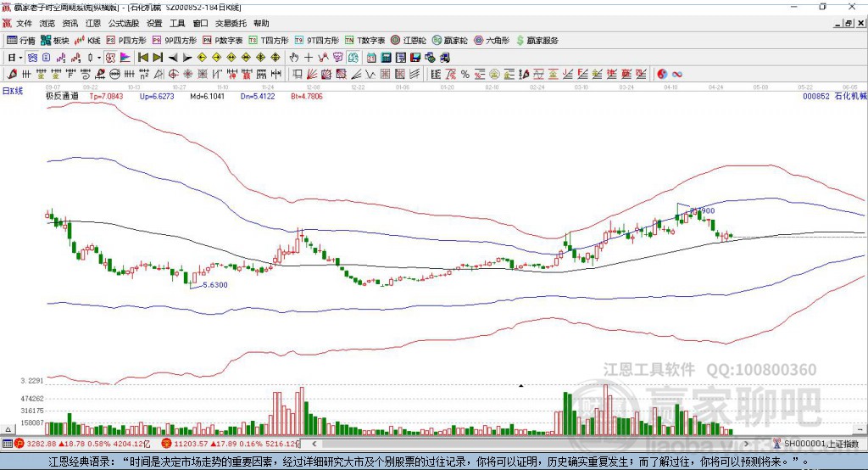Viewport: 868px width, 470px height.
Task: Select the percent % tool icon
Action: tap(465, 74)
